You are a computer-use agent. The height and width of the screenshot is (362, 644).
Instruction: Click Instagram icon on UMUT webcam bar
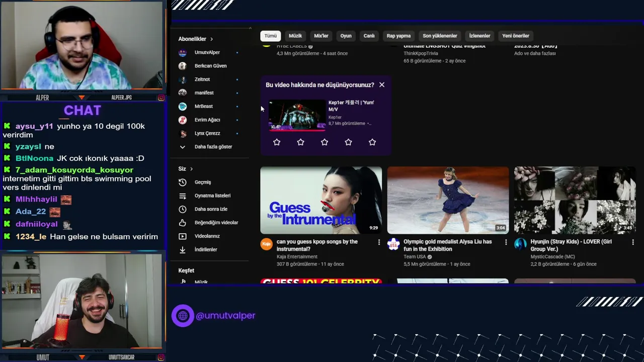click(161, 357)
